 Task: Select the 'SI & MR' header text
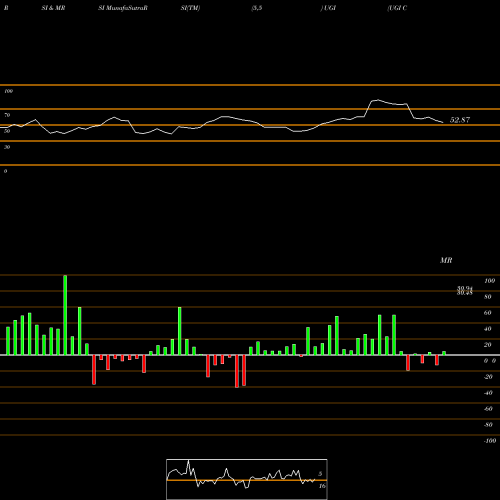click(x=53, y=8)
